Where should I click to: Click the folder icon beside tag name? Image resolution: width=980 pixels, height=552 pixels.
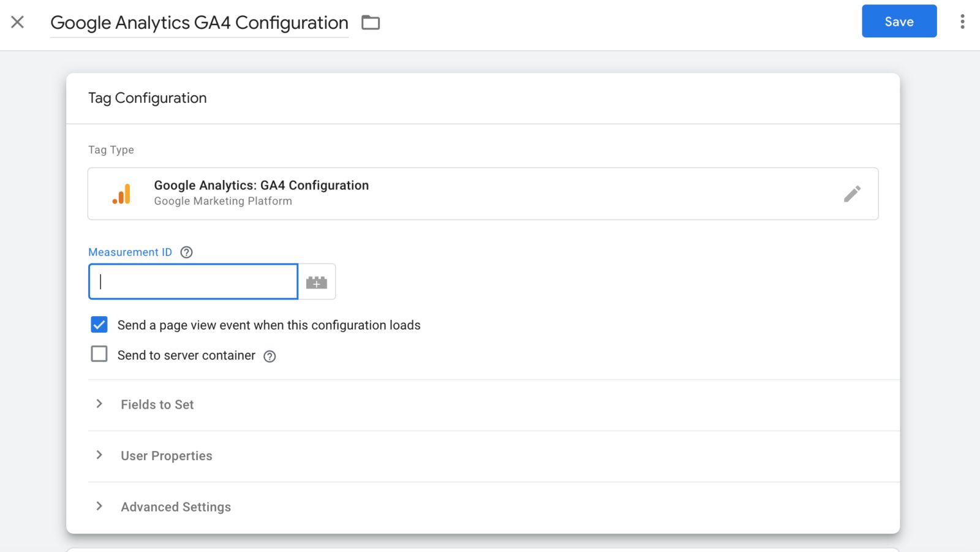pyautogui.click(x=371, y=23)
